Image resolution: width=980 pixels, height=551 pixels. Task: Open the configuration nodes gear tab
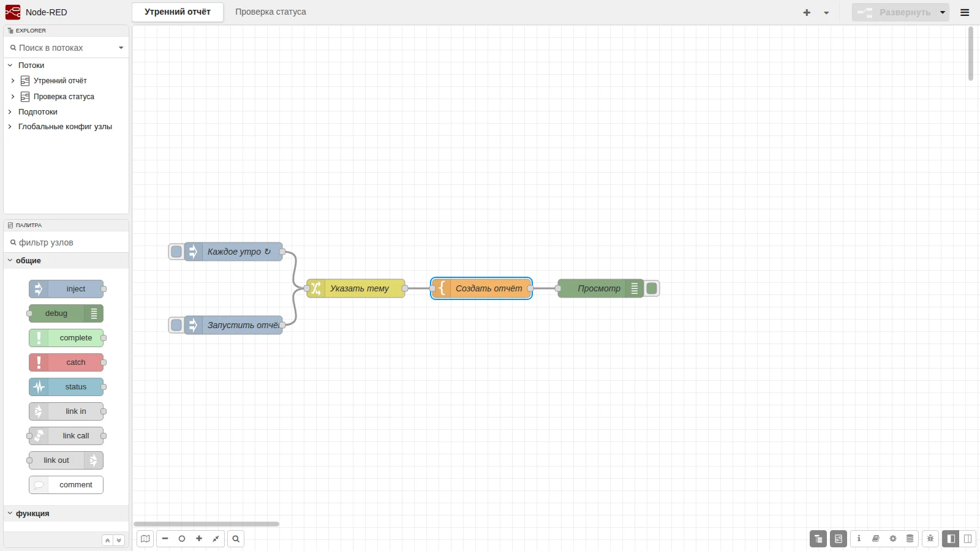[x=893, y=539]
